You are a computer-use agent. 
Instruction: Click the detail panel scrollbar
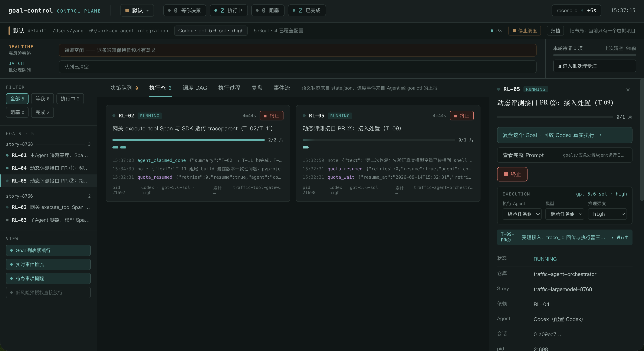click(642, 140)
